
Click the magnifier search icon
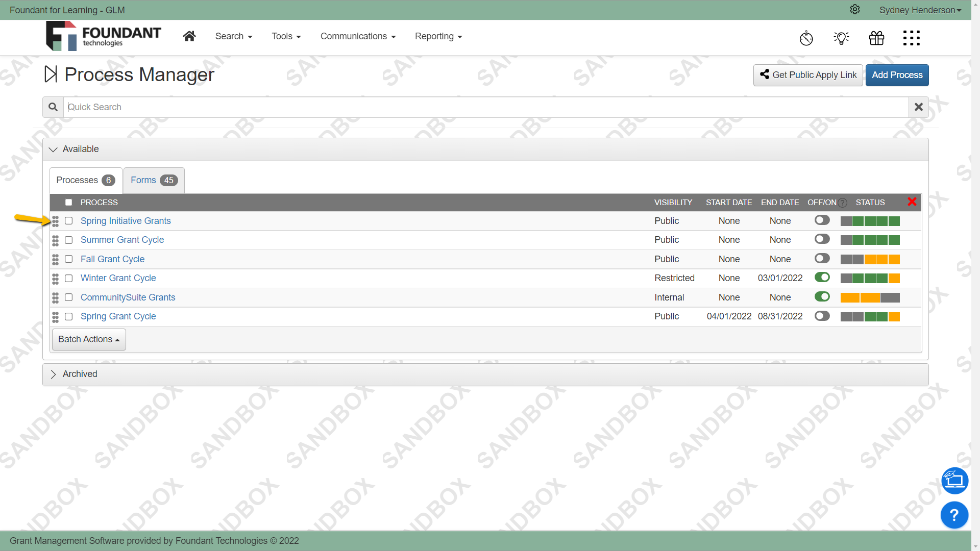53,107
